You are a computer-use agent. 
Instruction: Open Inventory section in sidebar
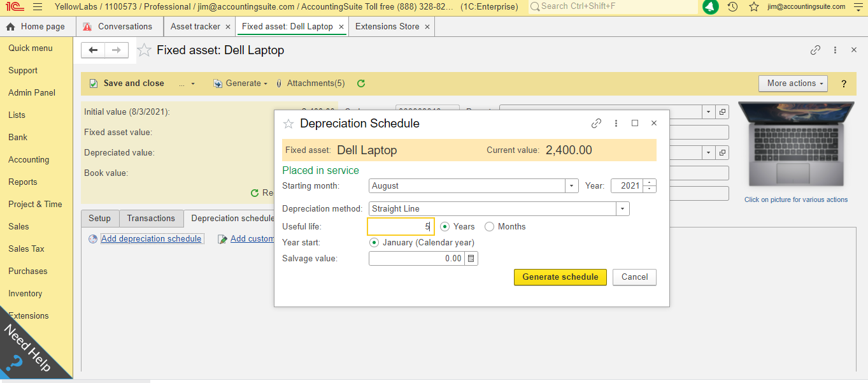(x=25, y=294)
